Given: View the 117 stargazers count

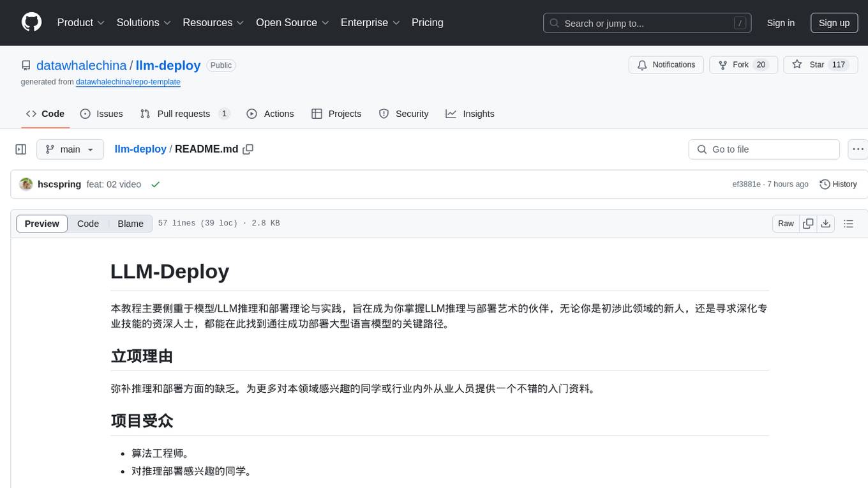Looking at the screenshot, I should (x=839, y=65).
